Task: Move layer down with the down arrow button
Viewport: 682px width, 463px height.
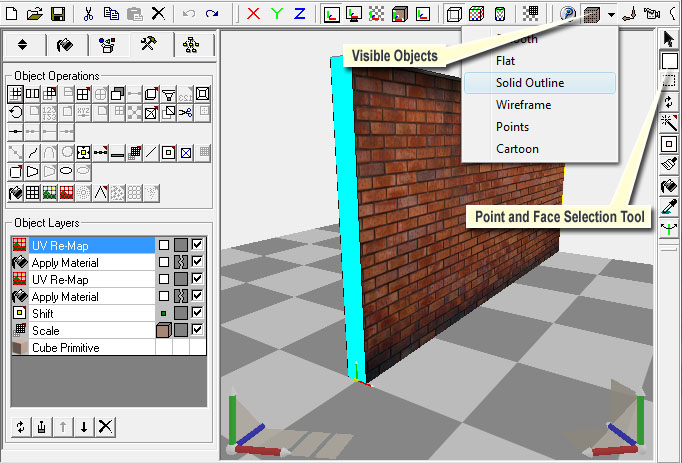Action: pyautogui.click(x=84, y=427)
